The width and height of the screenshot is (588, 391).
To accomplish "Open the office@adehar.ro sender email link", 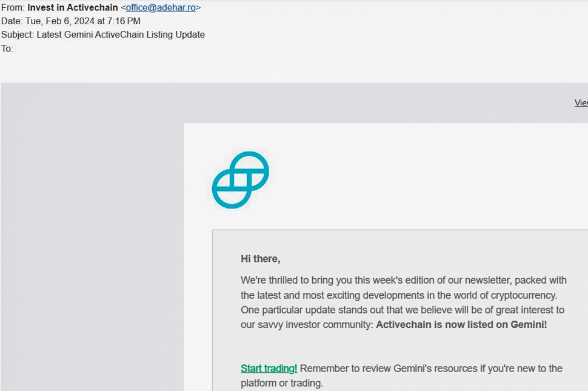I will coord(161,8).
